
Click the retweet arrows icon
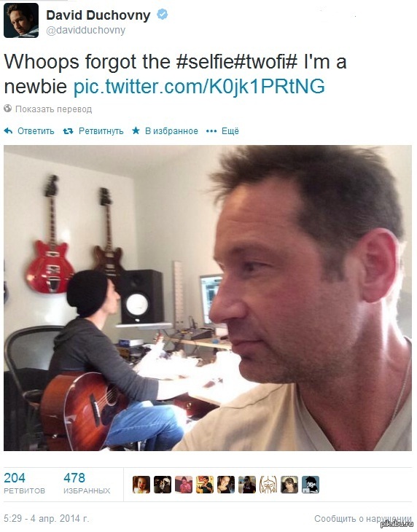(x=69, y=131)
